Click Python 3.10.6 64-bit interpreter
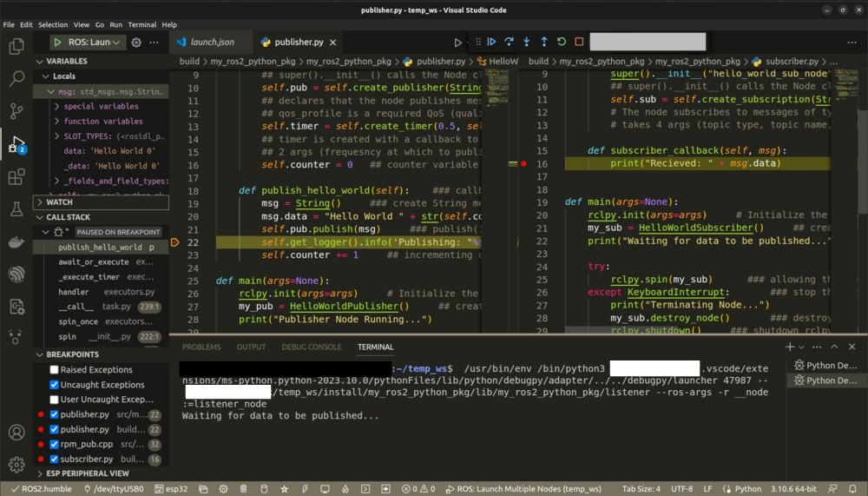The height and width of the screenshot is (496, 868). [x=794, y=489]
